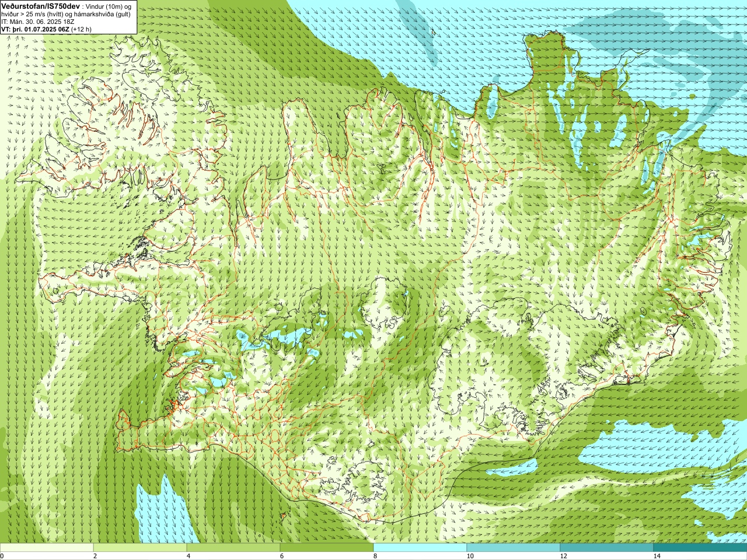Screen dimensions: 747x560
Task: Click the '2' legend scale label
Action: pyautogui.click(x=95, y=556)
